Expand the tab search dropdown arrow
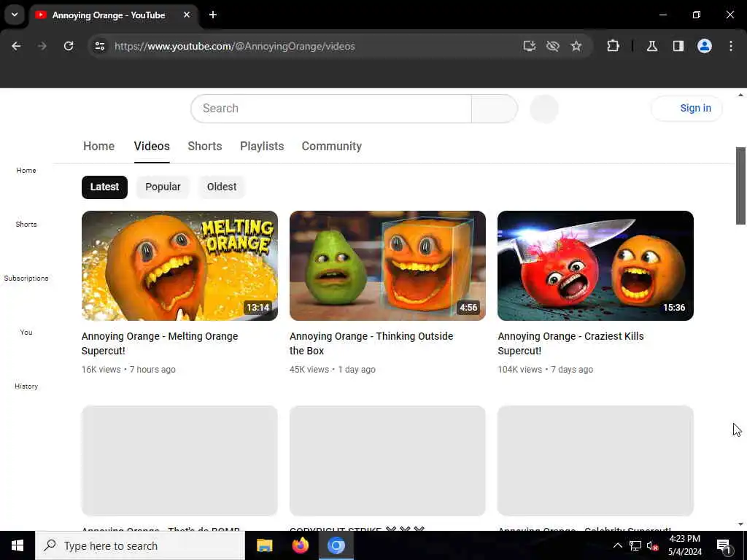The width and height of the screenshot is (747, 560). [15, 15]
